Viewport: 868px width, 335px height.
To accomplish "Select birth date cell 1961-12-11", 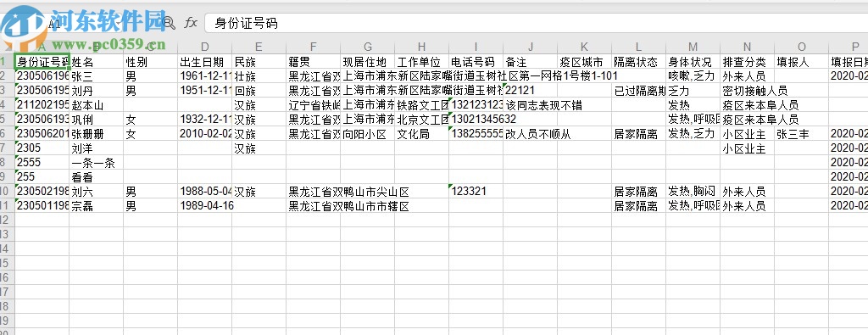I will [x=205, y=75].
